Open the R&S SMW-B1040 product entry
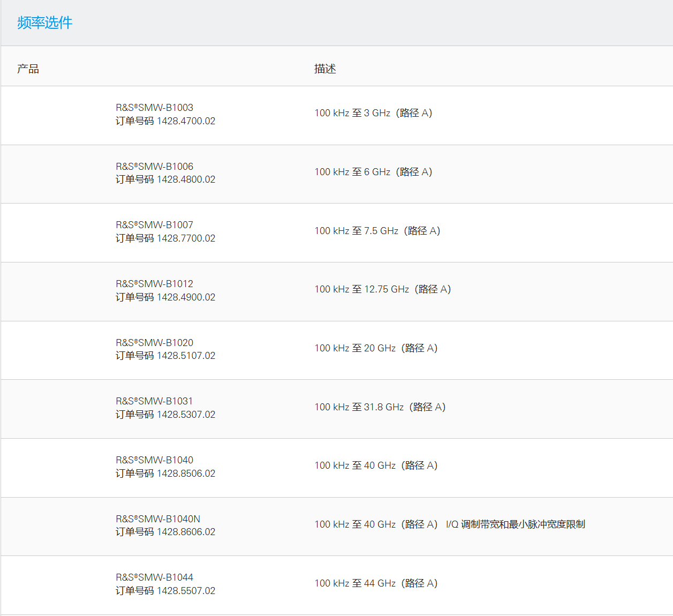Image resolution: width=673 pixels, height=616 pixels. 154,460
